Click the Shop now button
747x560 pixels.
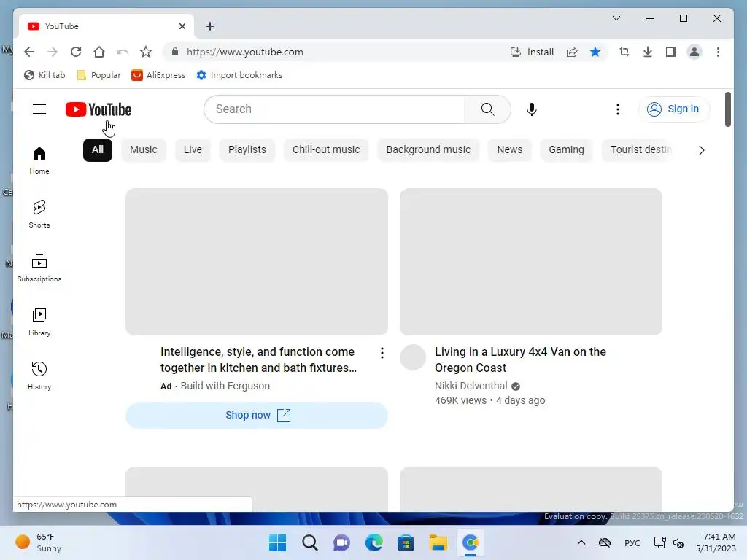(257, 415)
